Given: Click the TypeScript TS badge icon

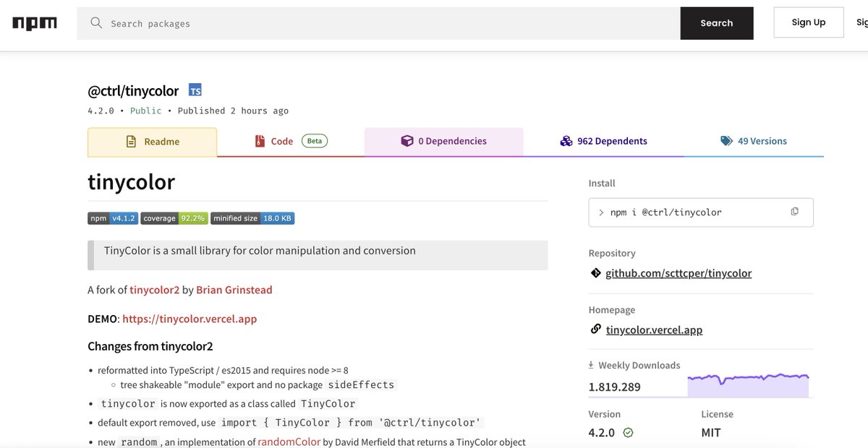Looking at the screenshot, I should (195, 90).
